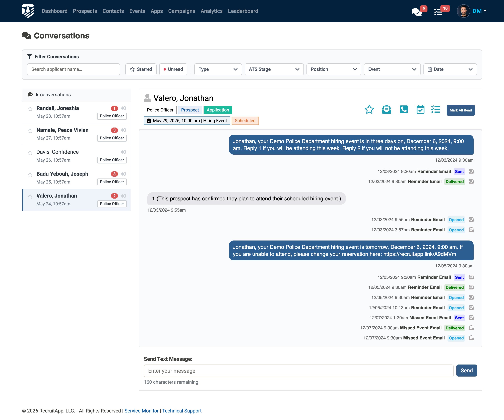Toggle star for Valero, Jonathan list row
Image resolution: width=504 pixels, height=420 pixels.
[30, 197]
